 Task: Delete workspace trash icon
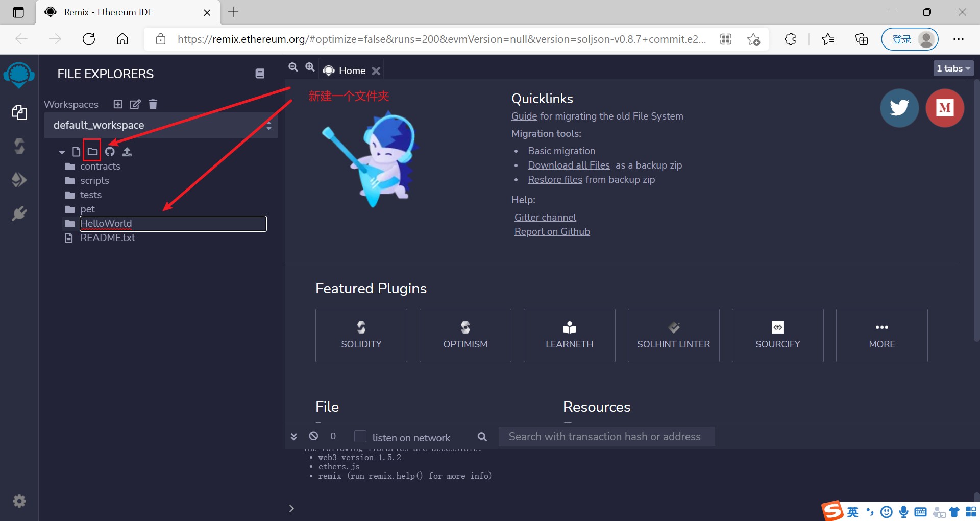click(153, 104)
